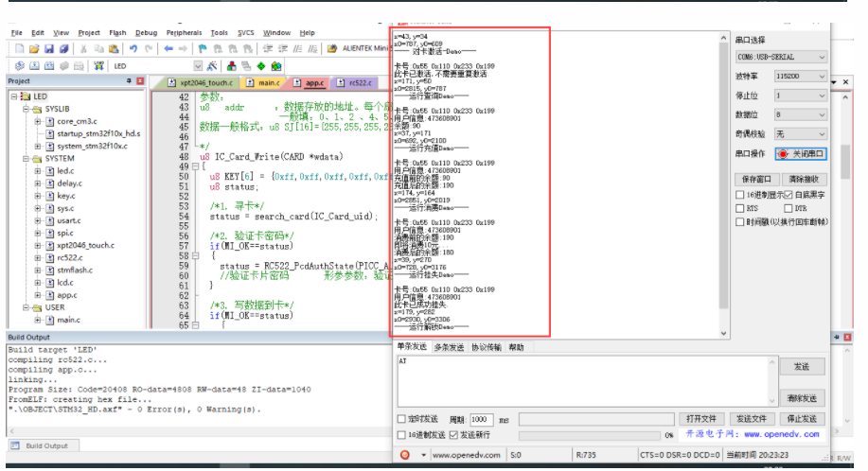The width and height of the screenshot is (868, 471).
Task: Click the 发送 send button
Action: tap(802, 367)
